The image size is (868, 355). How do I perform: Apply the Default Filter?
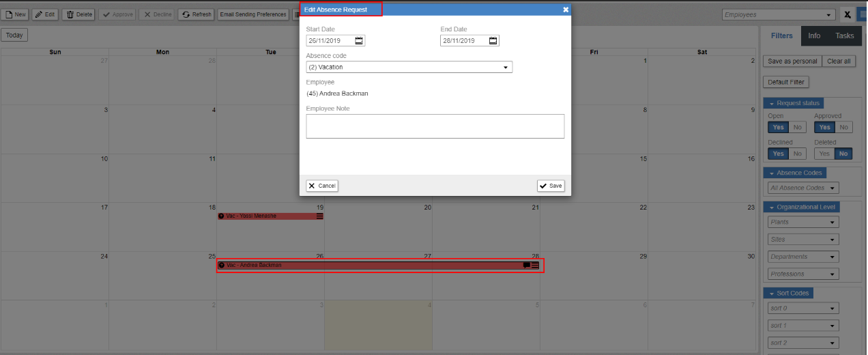786,82
